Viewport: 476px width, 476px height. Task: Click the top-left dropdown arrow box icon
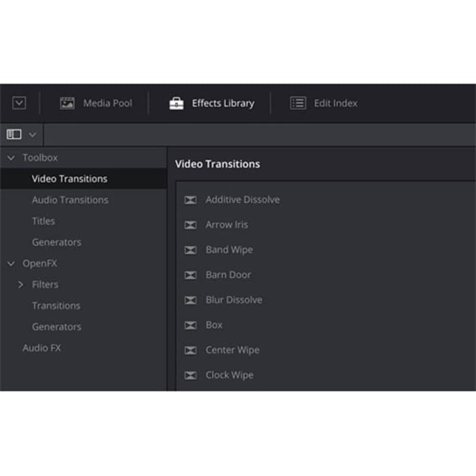tap(19, 103)
